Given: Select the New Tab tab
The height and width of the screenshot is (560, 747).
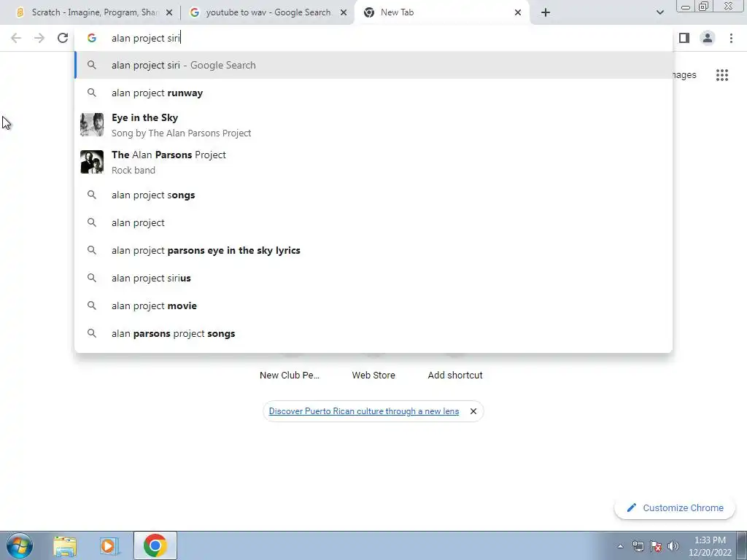Looking at the screenshot, I should pos(442,12).
